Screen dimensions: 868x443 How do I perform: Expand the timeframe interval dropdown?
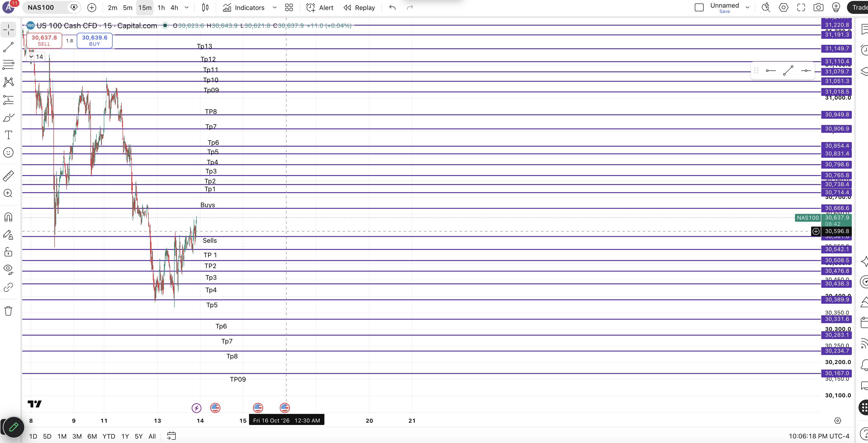pos(187,8)
